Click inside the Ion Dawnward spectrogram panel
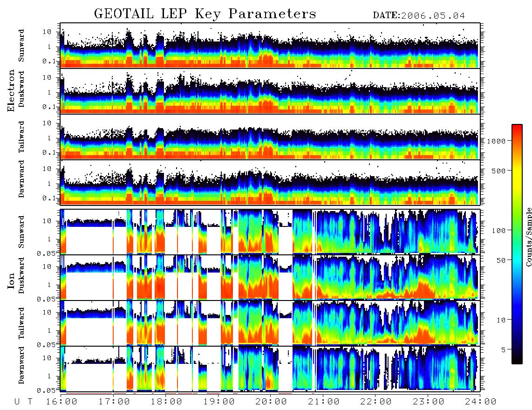Screen dimensions: 532x410 (270, 369)
